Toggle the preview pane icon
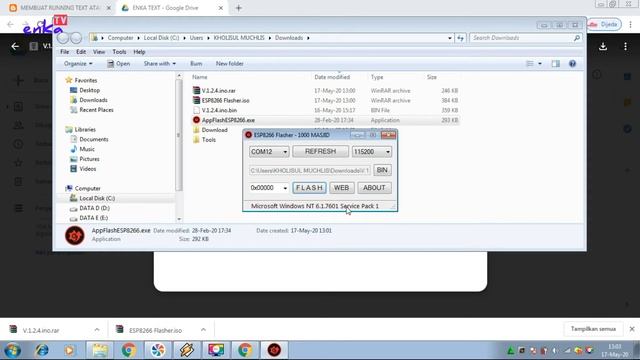Screen dimensions: 640x360 tap(556, 64)
